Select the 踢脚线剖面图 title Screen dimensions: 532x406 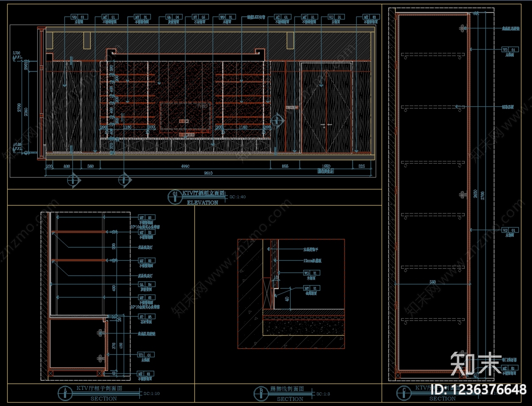click(287, 389)
